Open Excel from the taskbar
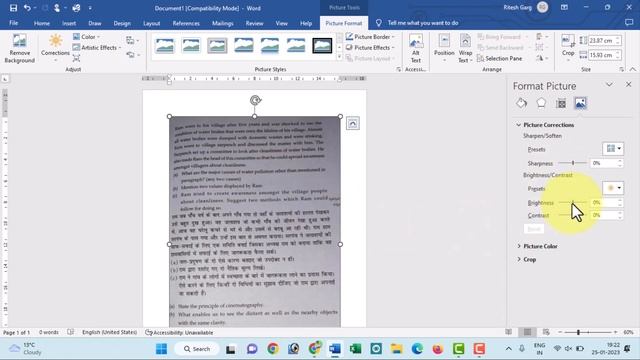Screen dimensions: 640x360 [356, 349]
